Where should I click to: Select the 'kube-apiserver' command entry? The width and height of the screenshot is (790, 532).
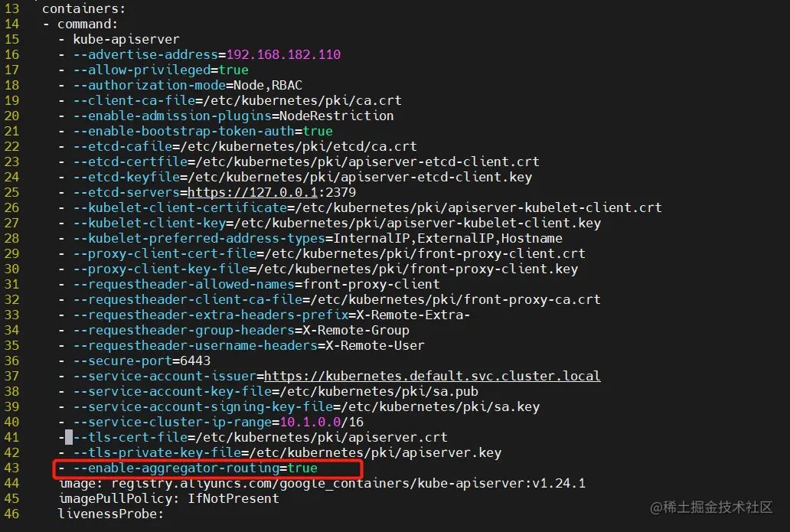126,39
